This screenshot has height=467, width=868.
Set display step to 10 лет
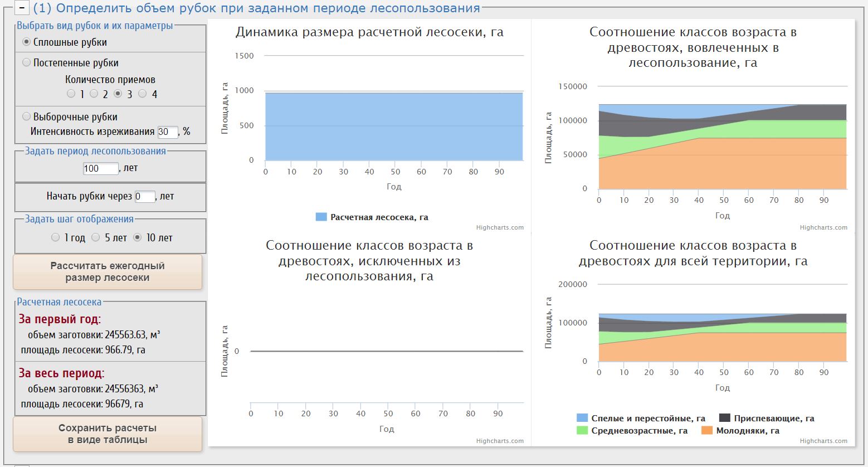tap(138, 237)
